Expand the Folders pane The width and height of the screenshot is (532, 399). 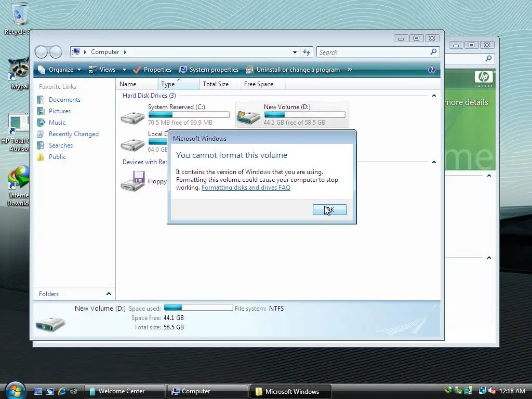[x=109, y=294]
